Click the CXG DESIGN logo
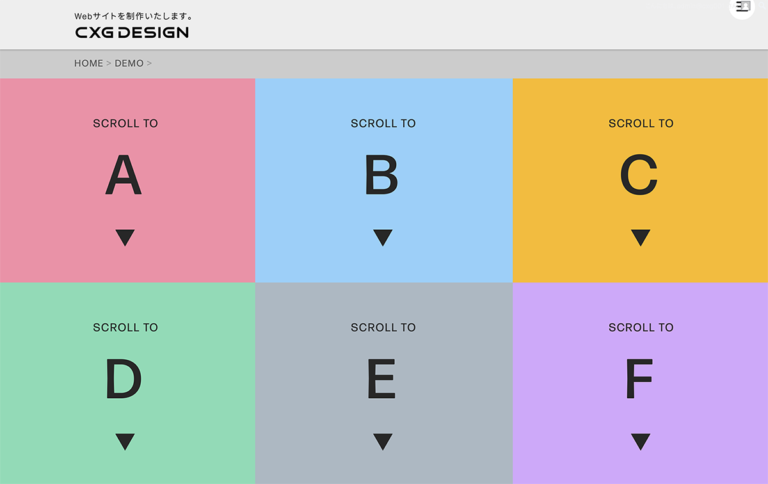This screenshot has width=768, height=484. click(x=131, y=32)
